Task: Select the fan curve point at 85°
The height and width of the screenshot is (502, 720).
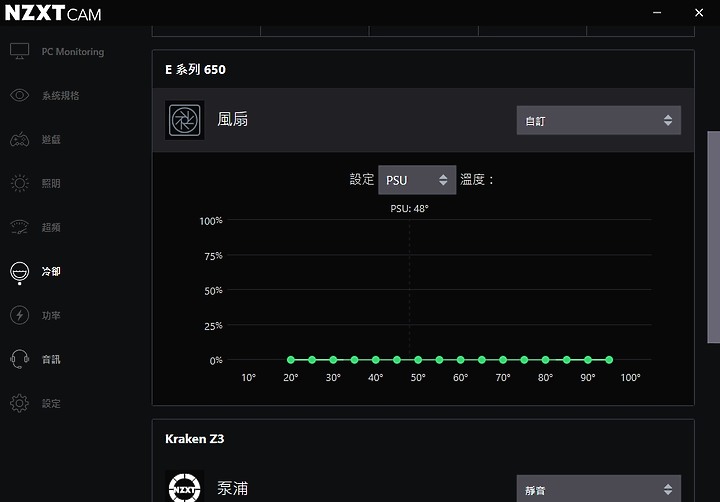Action: coord(567,360)
